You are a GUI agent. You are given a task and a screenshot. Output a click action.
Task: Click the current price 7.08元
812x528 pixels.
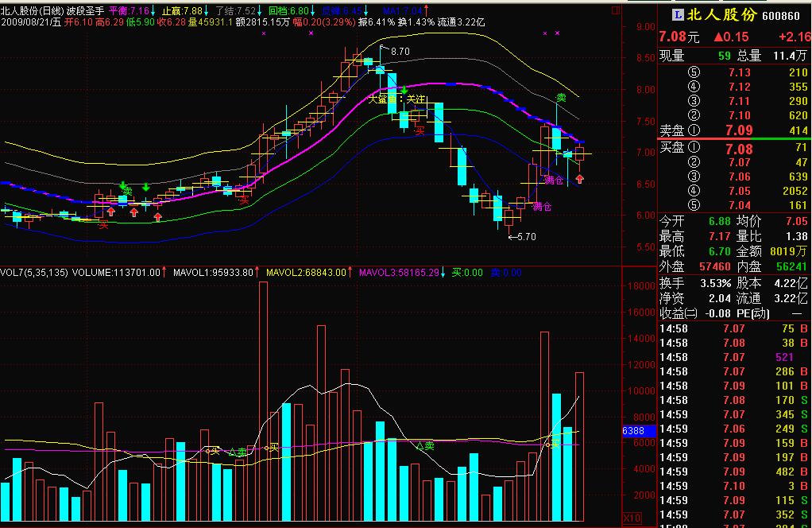[x=679, y=37]
